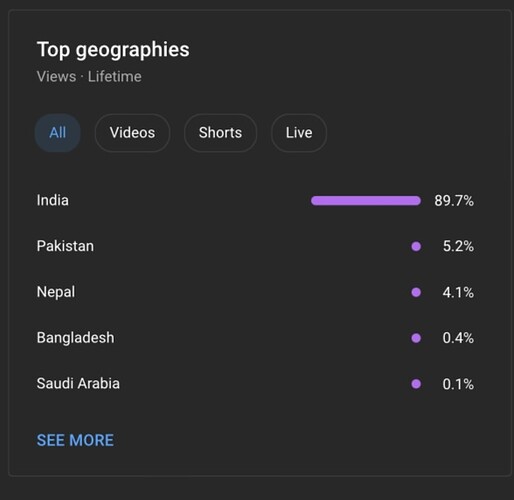Image resolution: width=514 pixels, height=500 pixels.
Task: Click the India purple progress bar
Action: [x=366, y=201]
